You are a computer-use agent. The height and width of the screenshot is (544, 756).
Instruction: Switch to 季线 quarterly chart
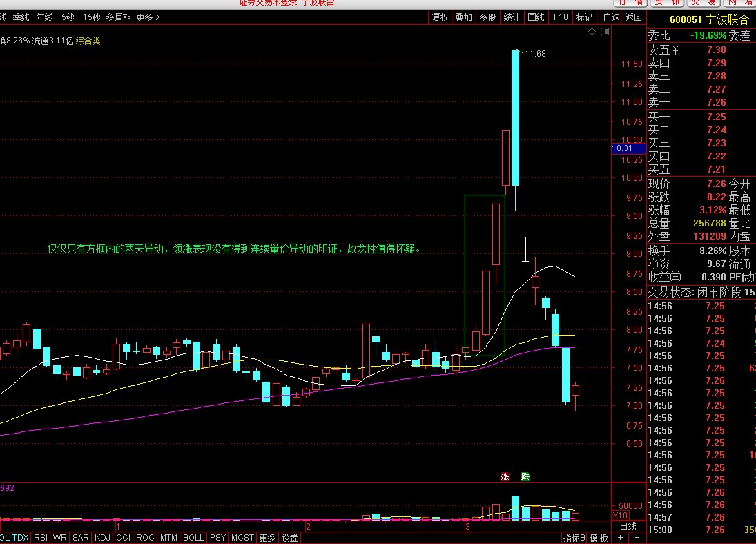coord(21,17)
